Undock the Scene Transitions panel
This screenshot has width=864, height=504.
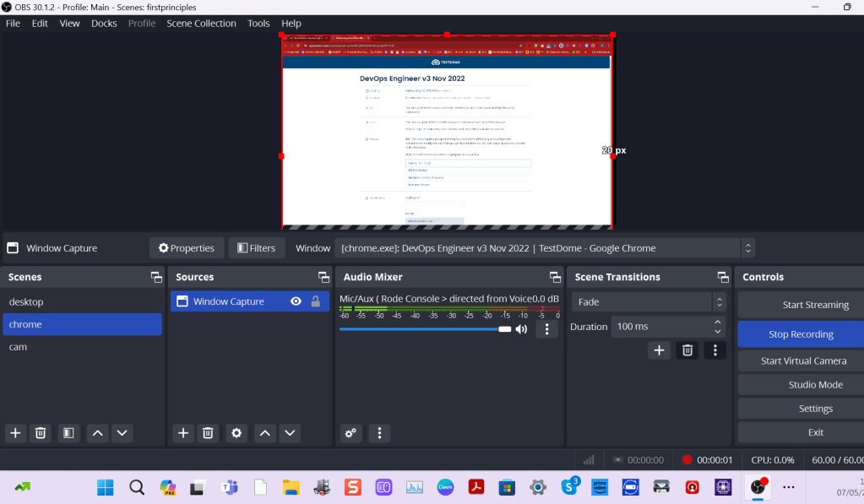coord(722,277)
